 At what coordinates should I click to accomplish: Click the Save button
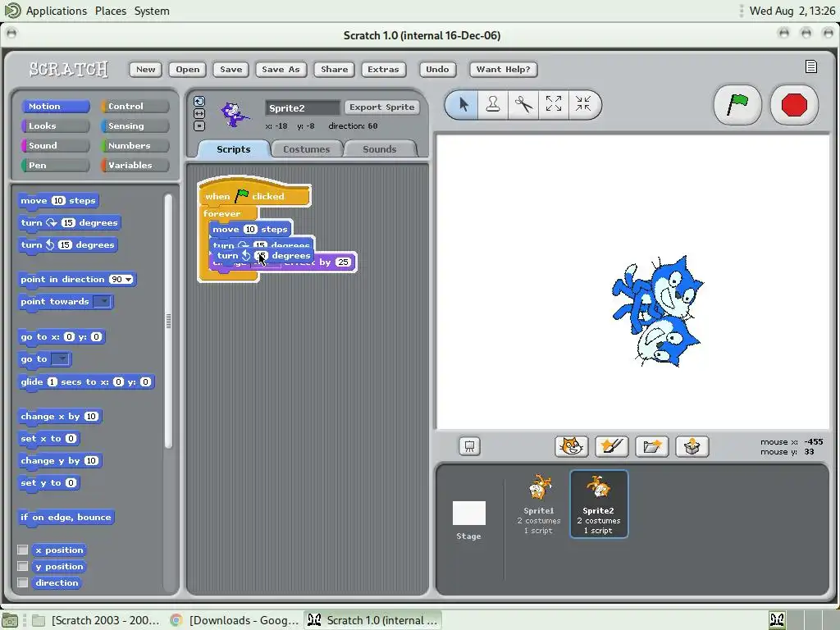pyautogui.click(x=231, y=69)
